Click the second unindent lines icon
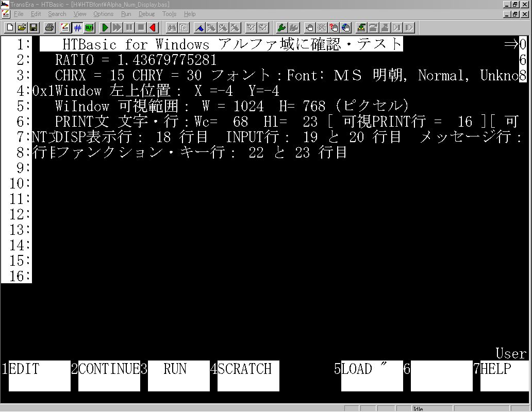The image size is (532, 412). click(263, 27)
